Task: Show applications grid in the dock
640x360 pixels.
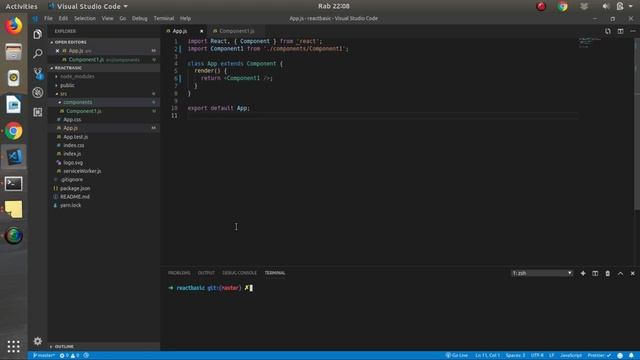Action: click(x=13, y=347)
